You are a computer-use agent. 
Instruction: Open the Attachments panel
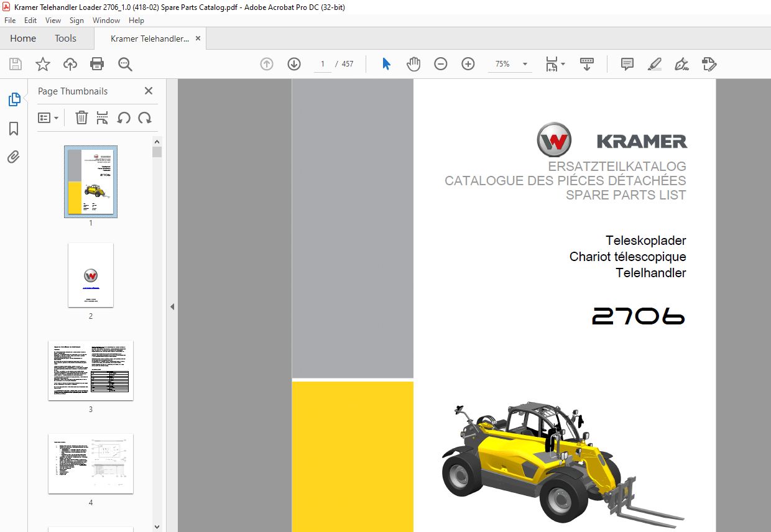click(x=14, y=157)
